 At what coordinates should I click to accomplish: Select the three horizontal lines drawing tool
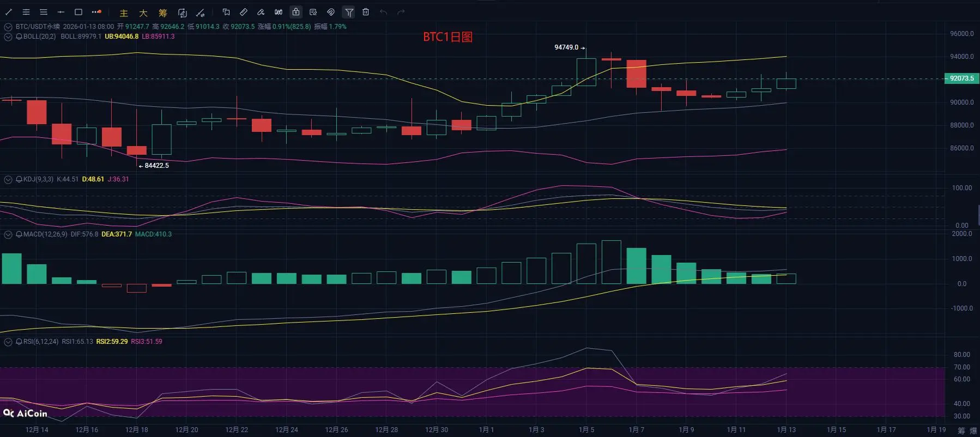coord(44,12)
